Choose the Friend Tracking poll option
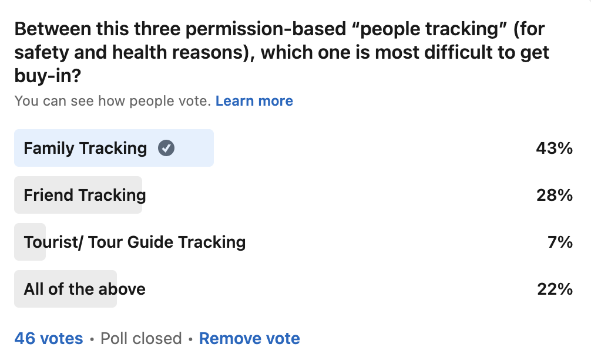 click(85, 195)
